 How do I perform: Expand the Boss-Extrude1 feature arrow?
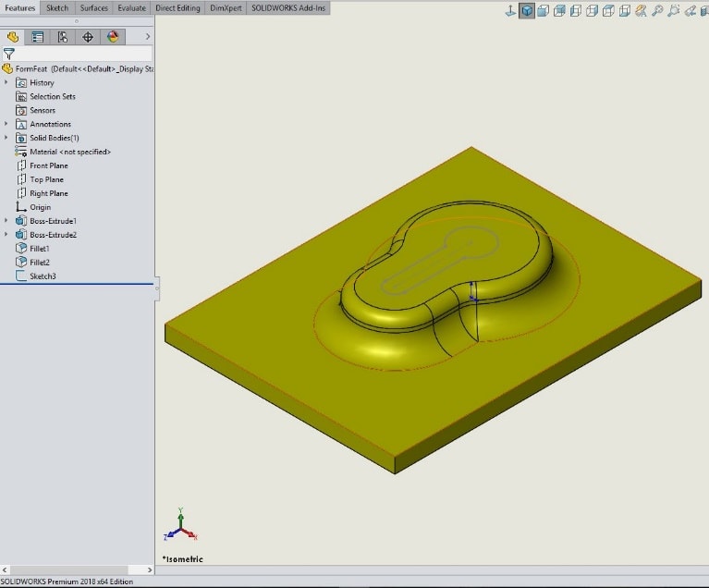click(x=6, y=221)
